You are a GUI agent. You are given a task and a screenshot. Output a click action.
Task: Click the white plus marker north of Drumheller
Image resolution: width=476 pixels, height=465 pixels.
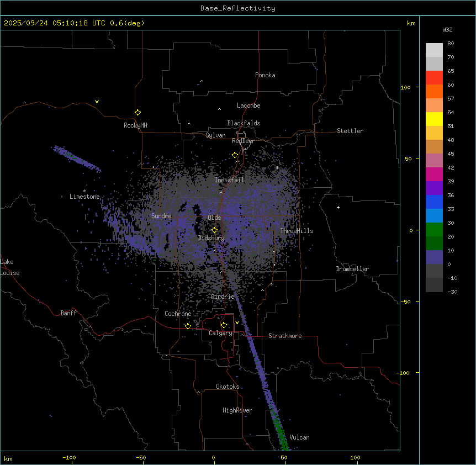[338, 207]
